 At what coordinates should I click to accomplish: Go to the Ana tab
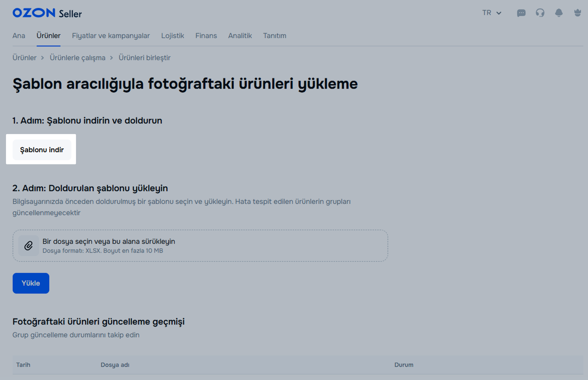pos(19,36)
